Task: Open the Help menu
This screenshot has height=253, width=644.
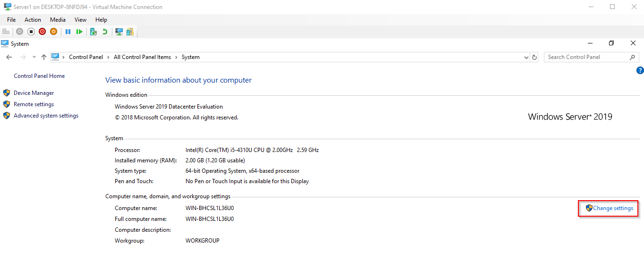Action: click(x=101, y=20)
